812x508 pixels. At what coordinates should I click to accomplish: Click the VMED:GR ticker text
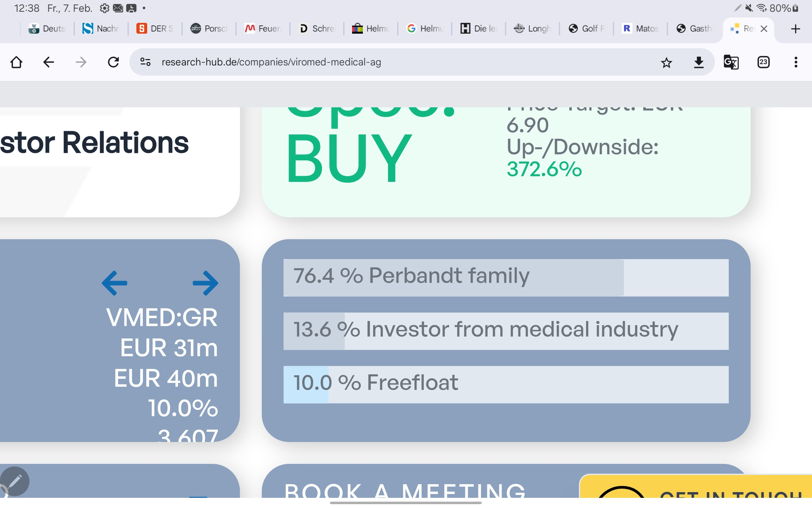click(162, 317)
